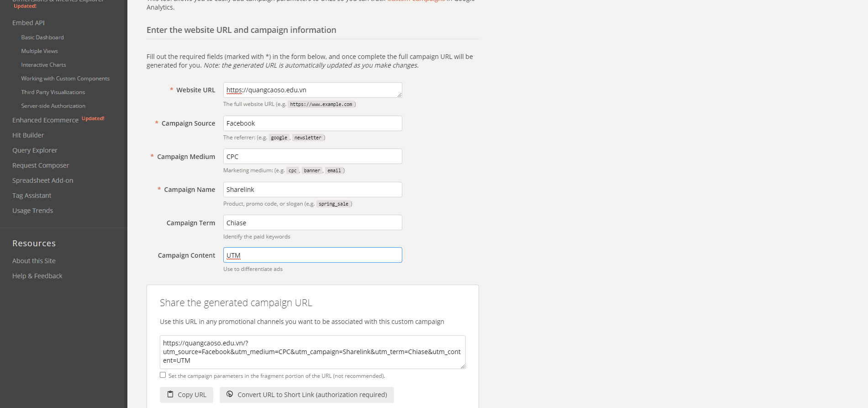The image size is (868, 408).
Task: Click the clipboard icon on Copy URL
Action: pyautogui.click(x=170, y=394)
